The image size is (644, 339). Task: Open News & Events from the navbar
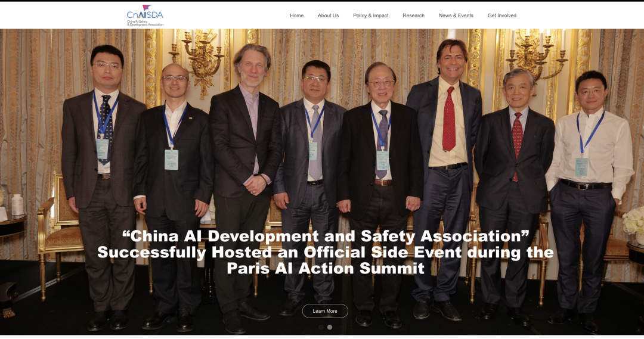[x=456, y=15]
